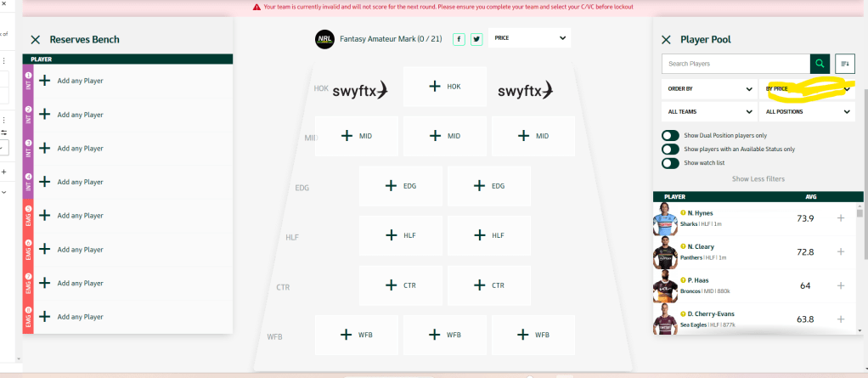
Task: Click the sort order icon beside search
Action: pyautogui.click(x=844, y=64)
